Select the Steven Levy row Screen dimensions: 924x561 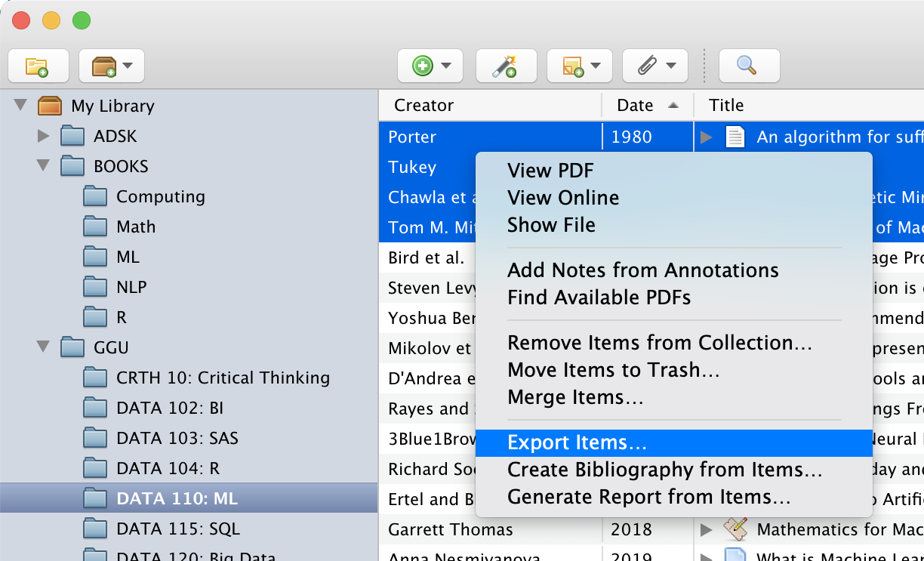[427, 288]
